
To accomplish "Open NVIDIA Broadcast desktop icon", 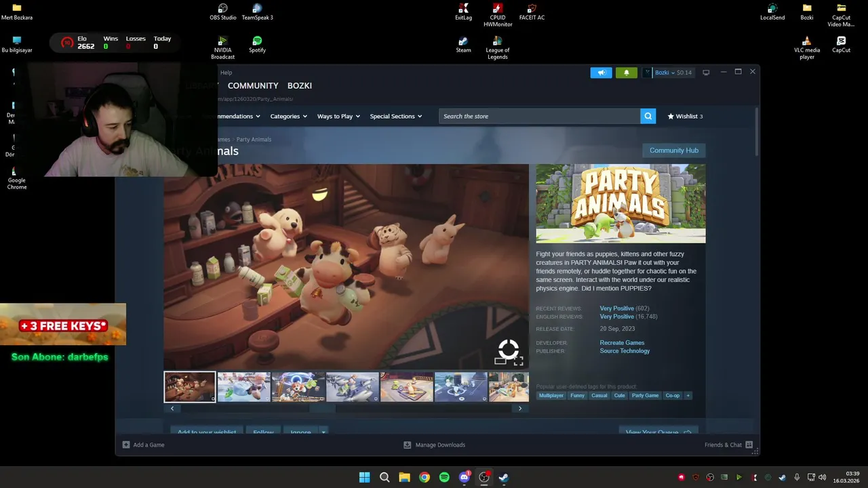I will point(222,47).
